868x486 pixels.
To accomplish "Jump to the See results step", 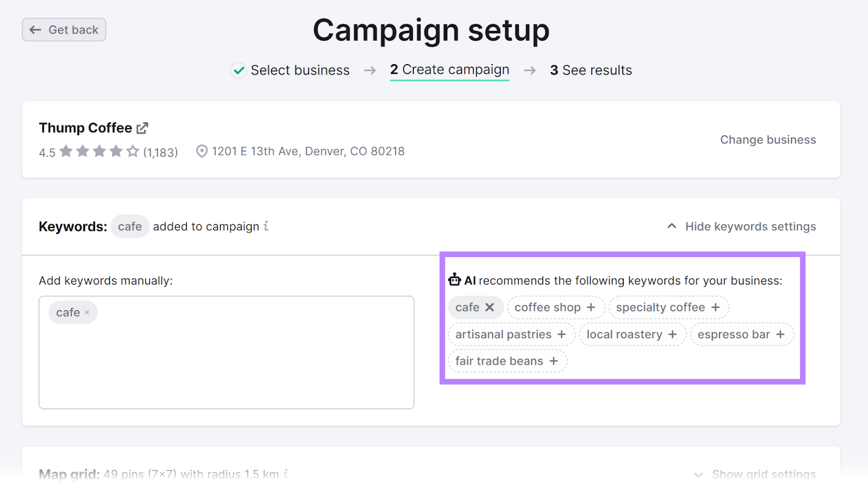I will [x=591, y=71].
